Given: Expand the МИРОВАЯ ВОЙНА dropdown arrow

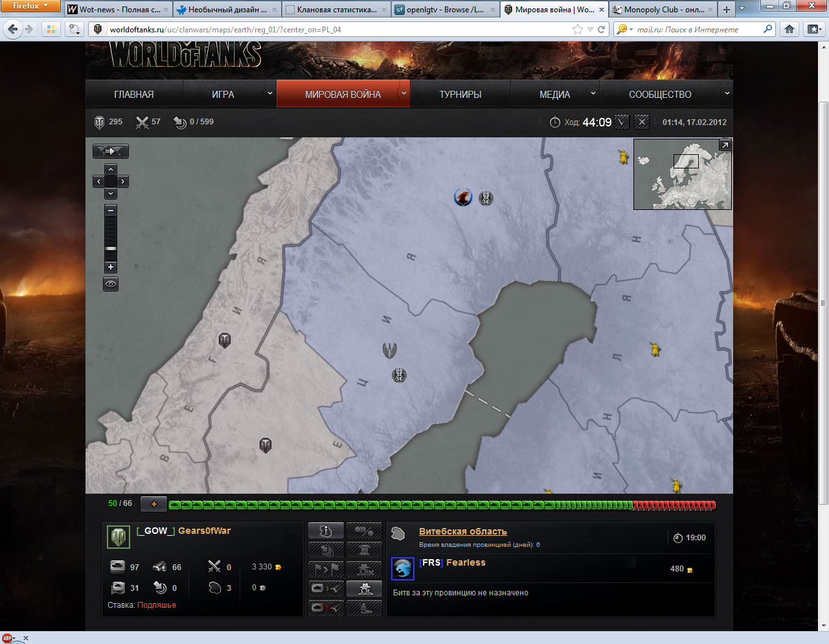Looking at the screenshot, I should click(404, 93).
